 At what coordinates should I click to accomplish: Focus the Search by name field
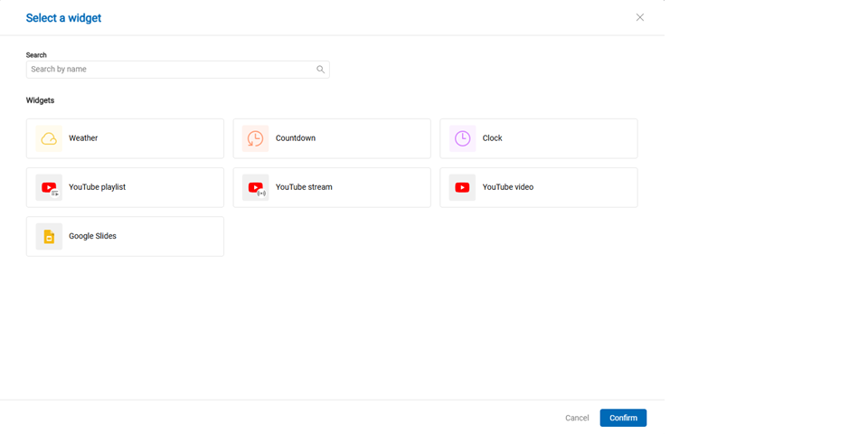[172, 70]
